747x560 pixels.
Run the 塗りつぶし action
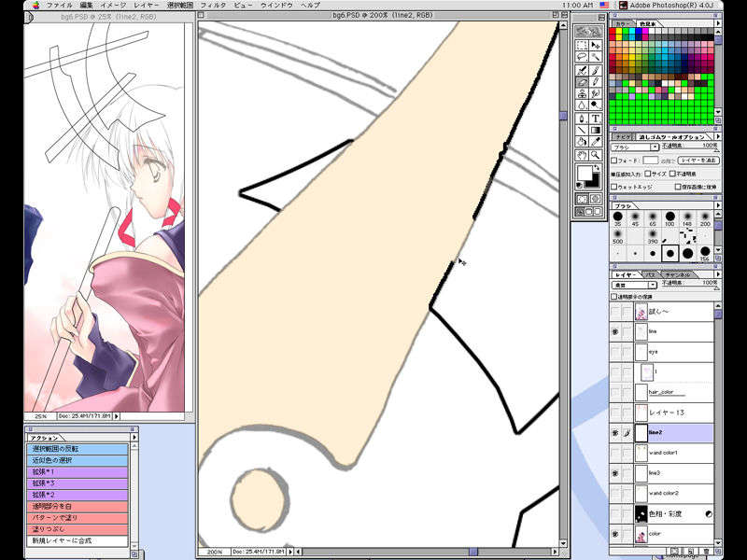78,529
